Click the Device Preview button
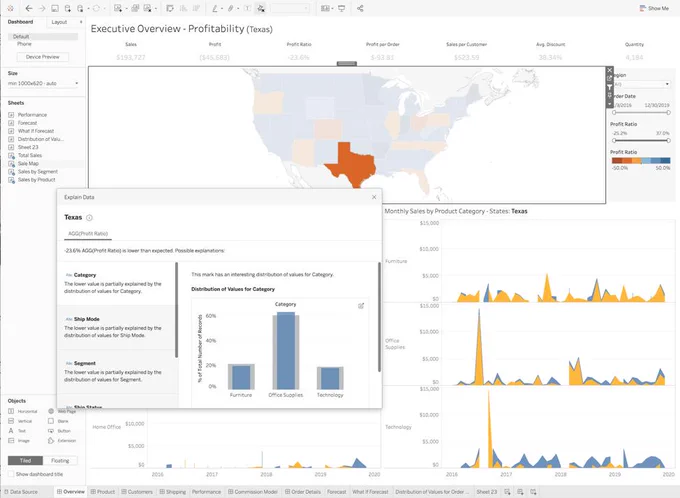 pos(42,57)
